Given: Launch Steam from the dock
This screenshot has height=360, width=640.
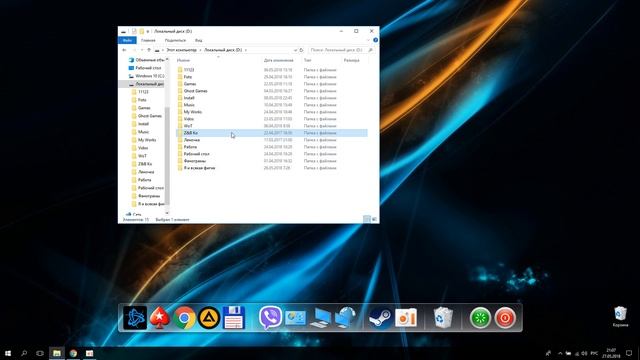Looking at the screenshot, I should click(x=380, y=318).
